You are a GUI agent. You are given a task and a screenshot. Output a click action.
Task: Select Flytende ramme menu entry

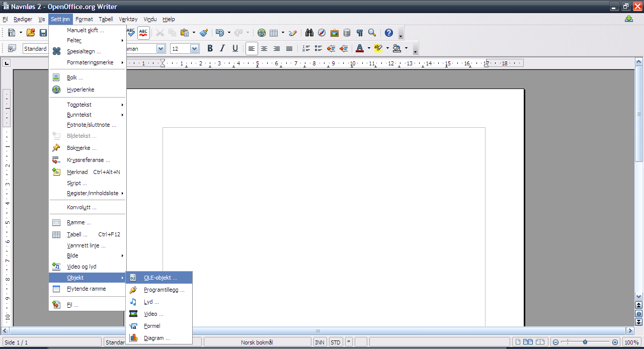click(x=88, y=289)
